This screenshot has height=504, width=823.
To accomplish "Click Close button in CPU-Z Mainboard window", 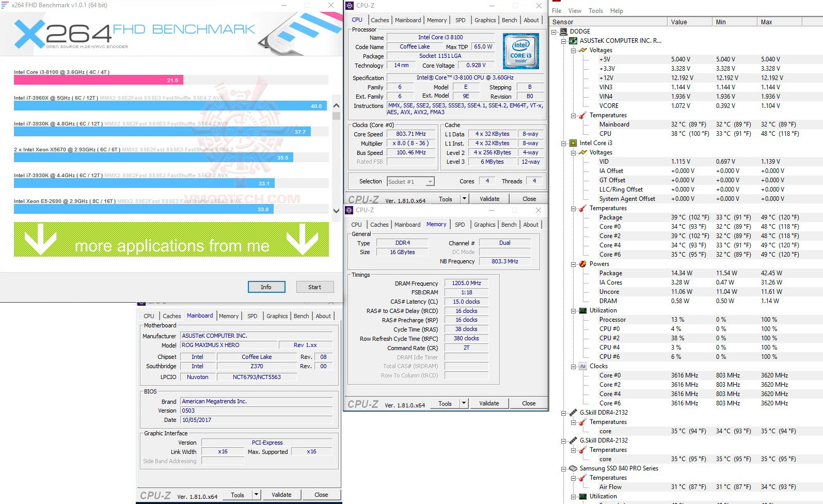I will [x=321, y=495].
